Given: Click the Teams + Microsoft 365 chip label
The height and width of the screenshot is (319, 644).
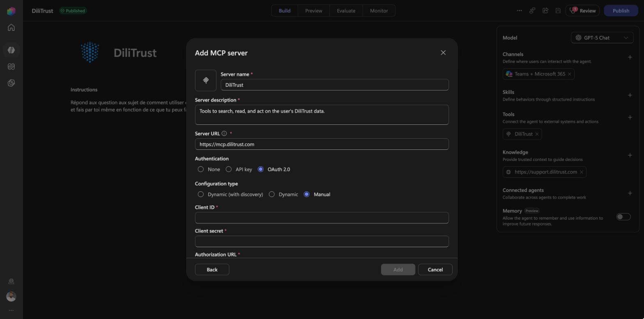Looking at the screenshot, I should 540,74.
